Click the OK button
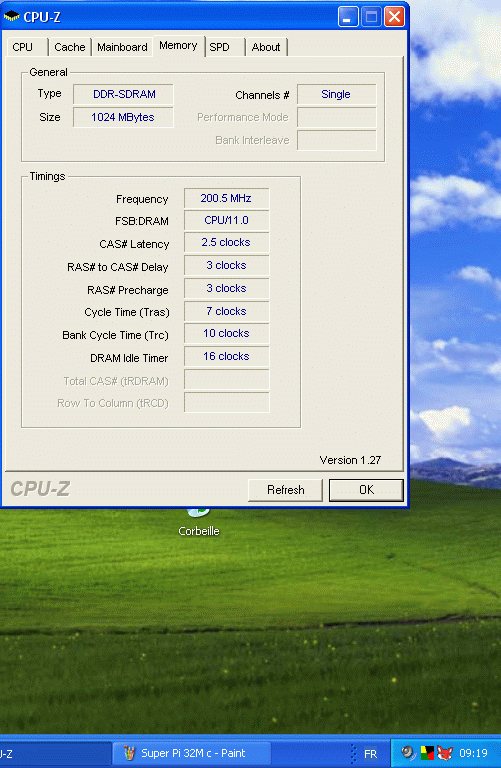Screen dimensions: 501x768 [366, 490]
